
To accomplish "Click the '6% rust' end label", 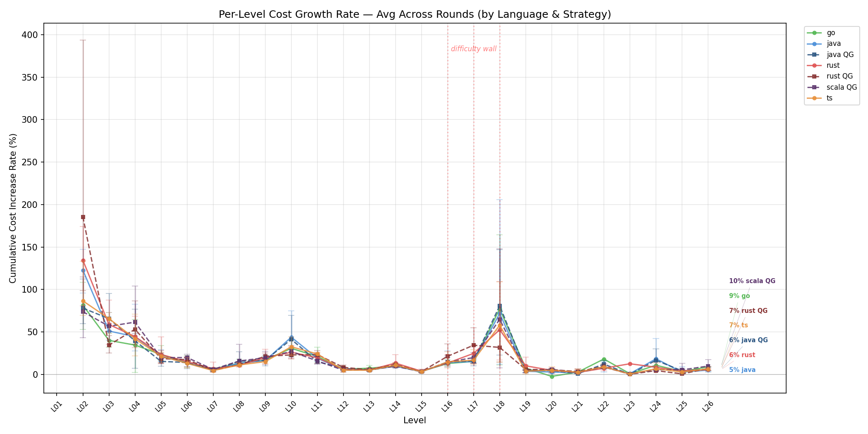I will [x=742, y=355].
